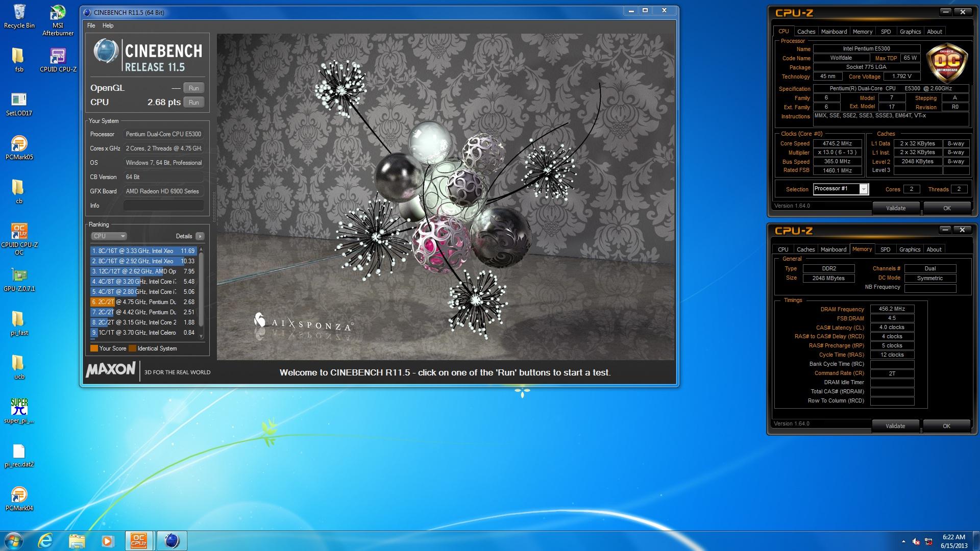Click the network tray icon
The height and width of the screenshot is (551, 980).
click(929, 541)
